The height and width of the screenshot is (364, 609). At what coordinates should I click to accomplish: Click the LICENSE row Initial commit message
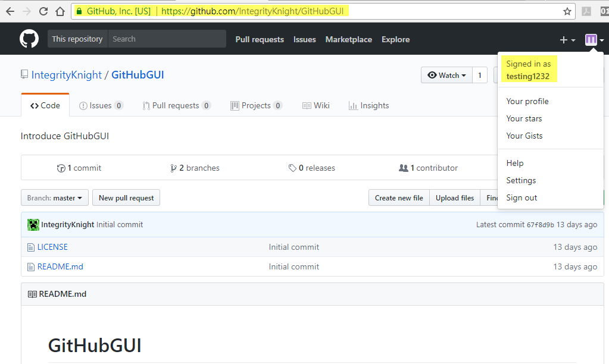tap(294, 247)
